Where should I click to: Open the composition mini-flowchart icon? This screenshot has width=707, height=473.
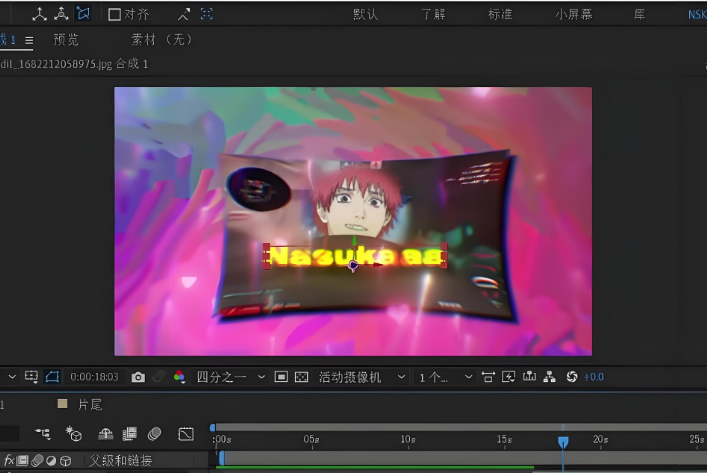pyautogui.click(x=43, y=433)
